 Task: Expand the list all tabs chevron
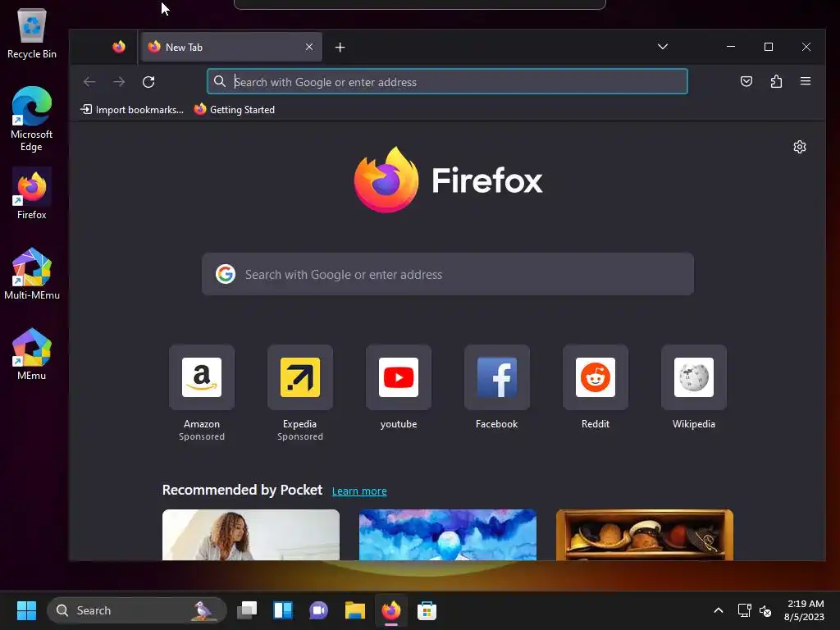(663, 47)
